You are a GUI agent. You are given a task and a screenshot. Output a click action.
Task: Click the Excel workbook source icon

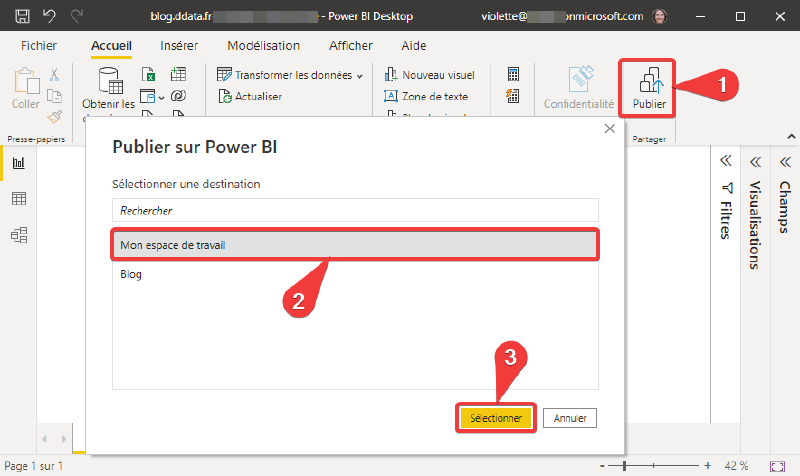148,74
